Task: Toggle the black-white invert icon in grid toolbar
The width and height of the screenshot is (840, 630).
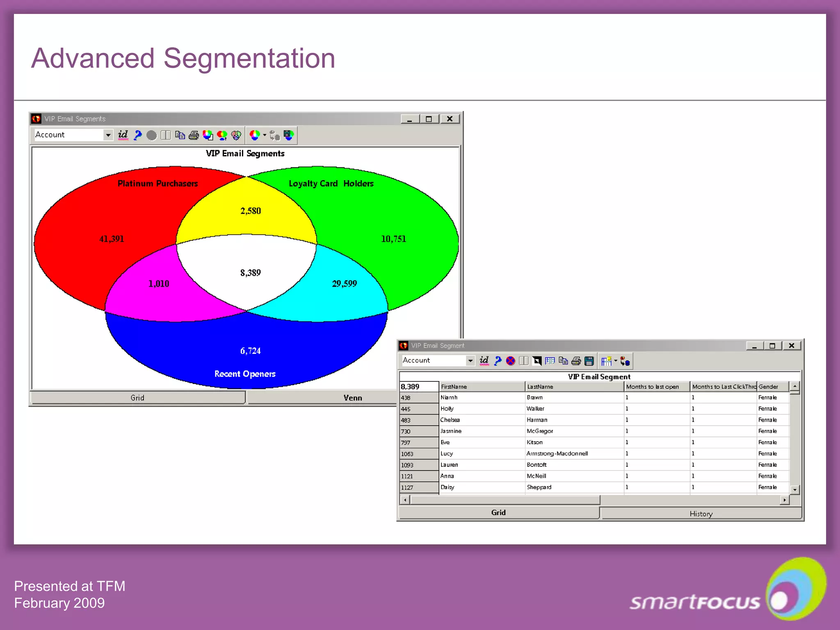Action: 536,361
